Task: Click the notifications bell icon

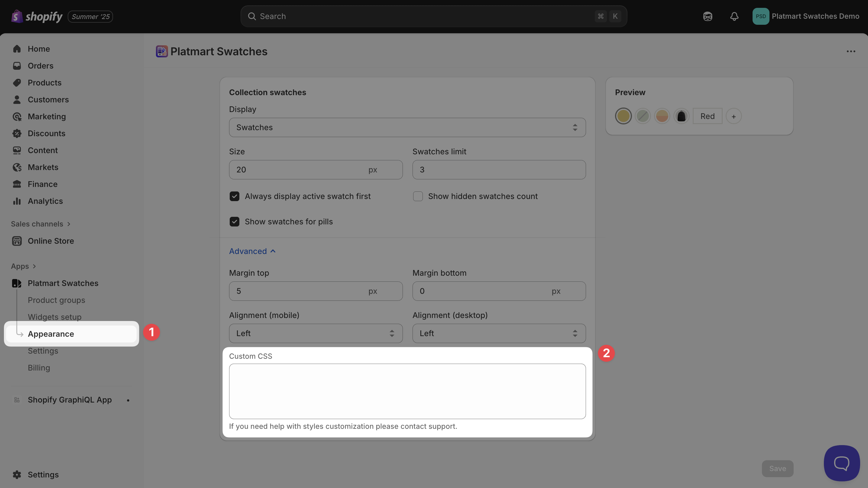Action: 734,16
